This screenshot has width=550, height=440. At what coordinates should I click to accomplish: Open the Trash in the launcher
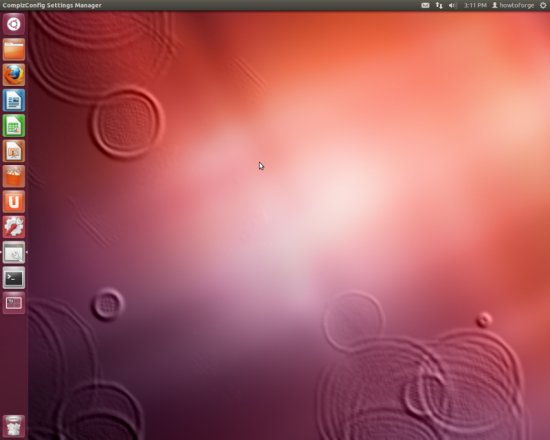pos(14,426)
